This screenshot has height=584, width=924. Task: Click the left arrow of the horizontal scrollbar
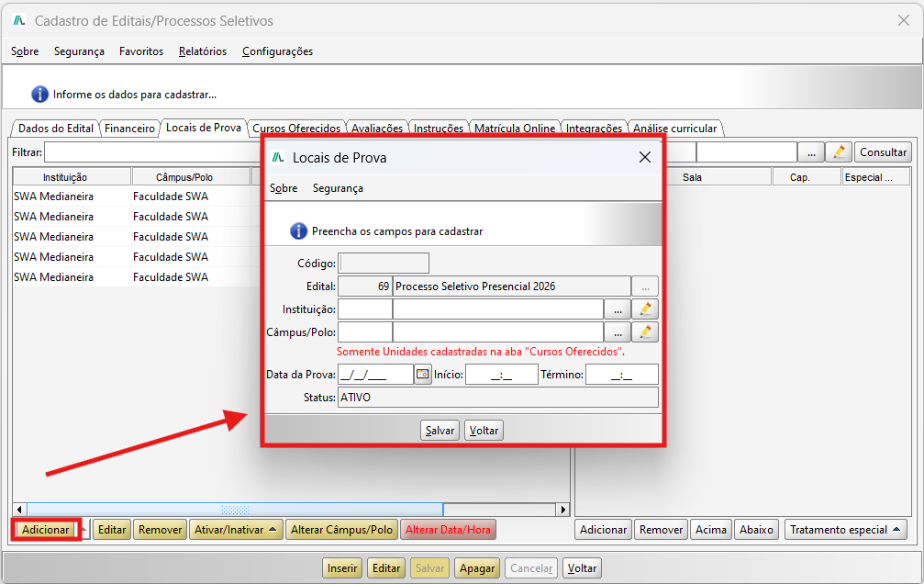19,510
